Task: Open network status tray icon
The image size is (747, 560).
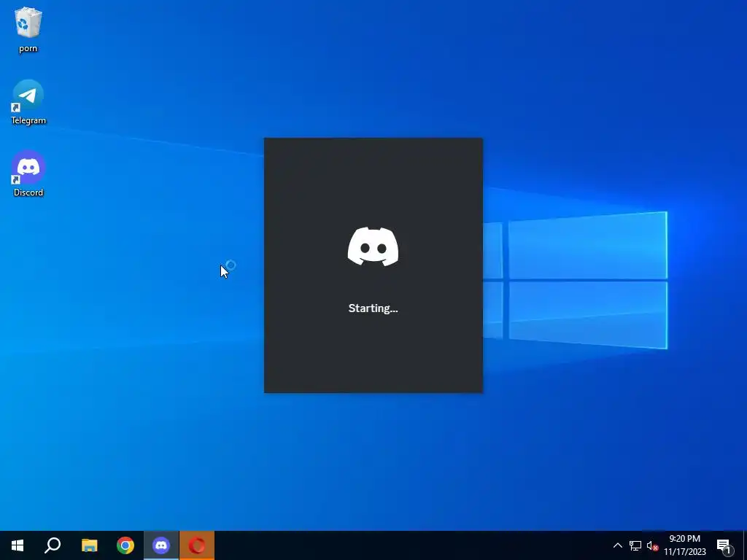Action: click(x=635, y=545)
